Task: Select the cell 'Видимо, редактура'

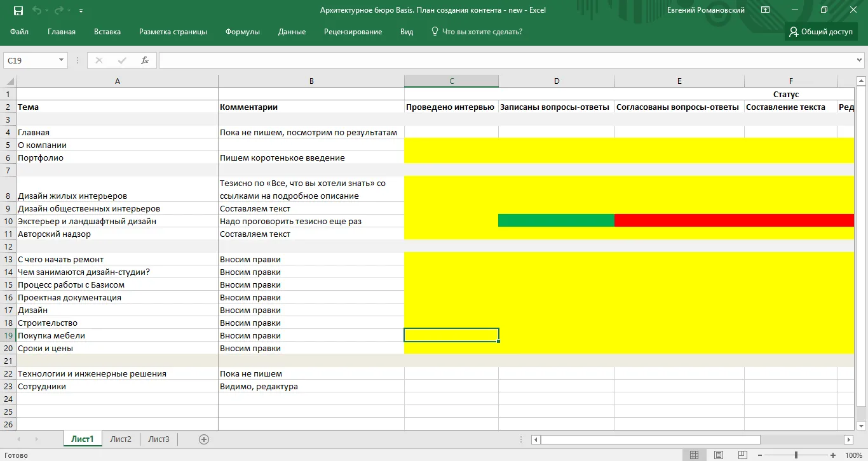Action: coord(311,386)
